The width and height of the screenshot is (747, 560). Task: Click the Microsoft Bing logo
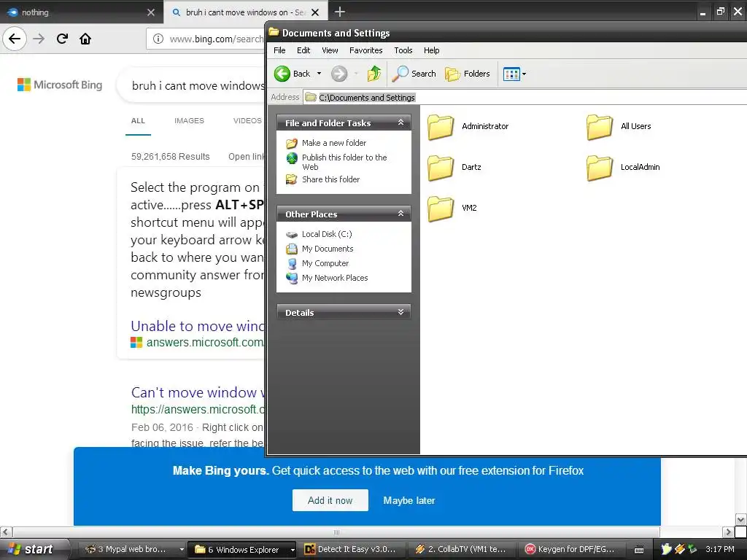pos(60,85)
